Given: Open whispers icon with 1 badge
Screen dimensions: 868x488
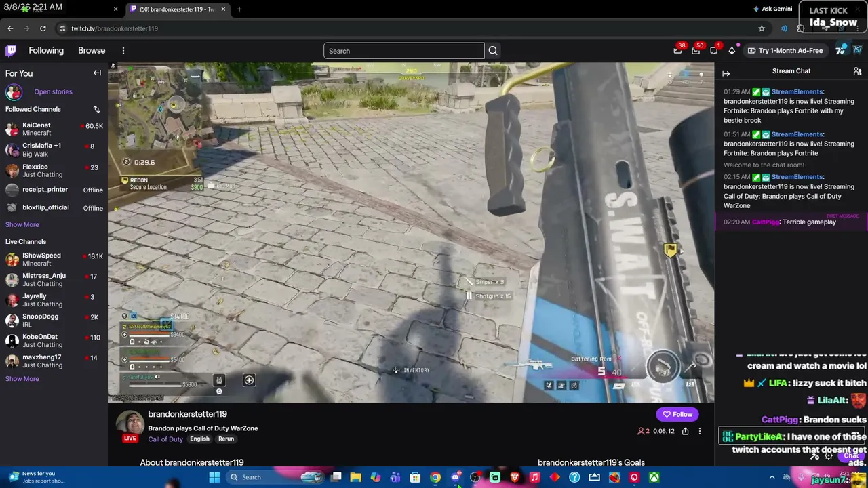Looking at the screenshot, I should pos(714,50).
